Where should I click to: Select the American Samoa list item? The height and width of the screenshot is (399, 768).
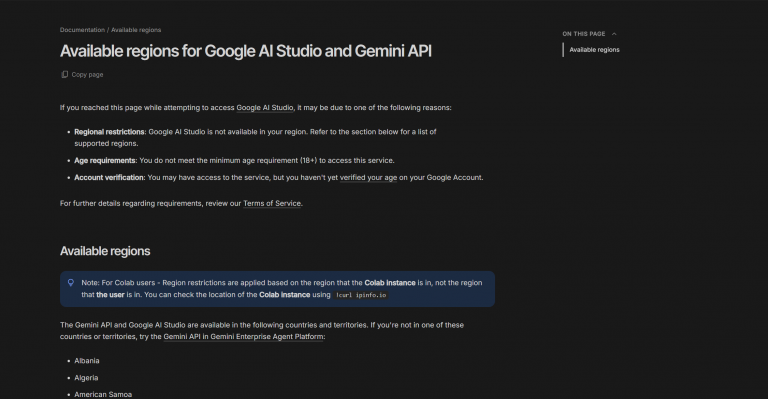[x=103, y=395]
